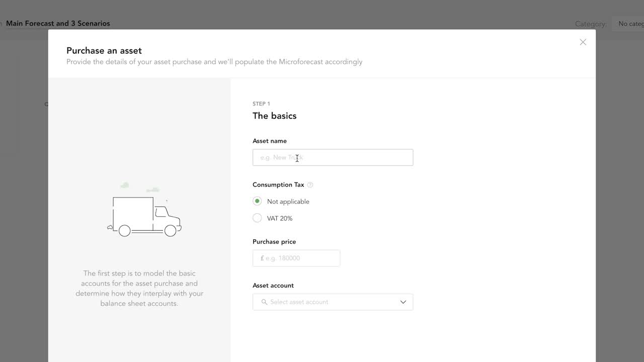Image resolution: width=644 pixels, height=362 pixels.
Task: Click the Consumption Tax help icon
Action: (310, 185)
